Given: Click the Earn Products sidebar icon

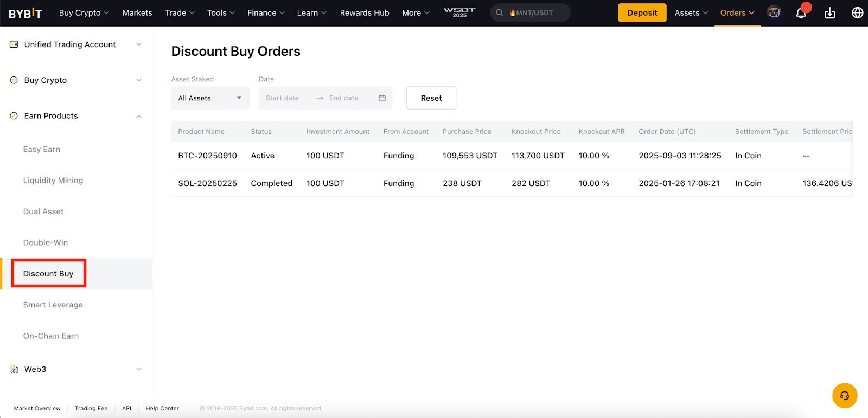Looking at the screenshot, I should (x=14, y=116).
